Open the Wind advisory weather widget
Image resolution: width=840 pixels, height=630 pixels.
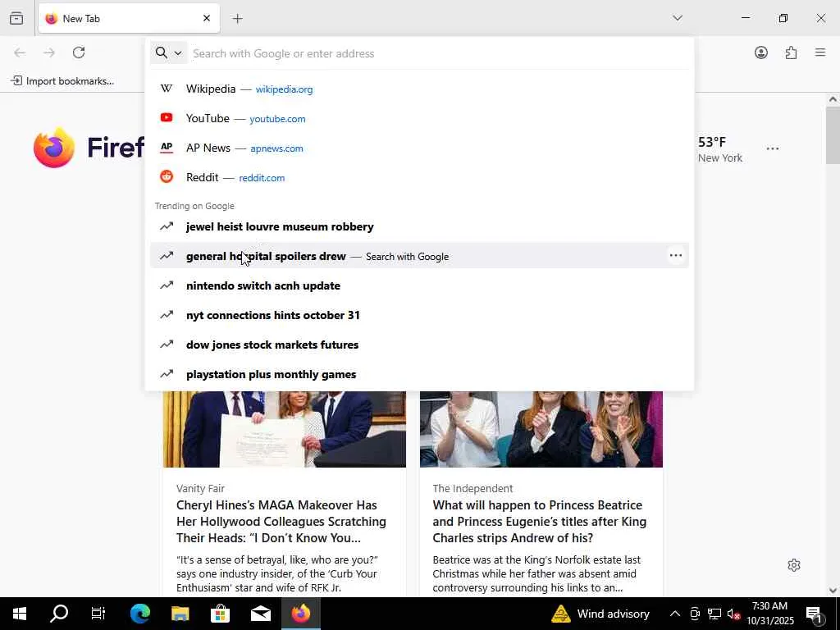coord(600,614)
